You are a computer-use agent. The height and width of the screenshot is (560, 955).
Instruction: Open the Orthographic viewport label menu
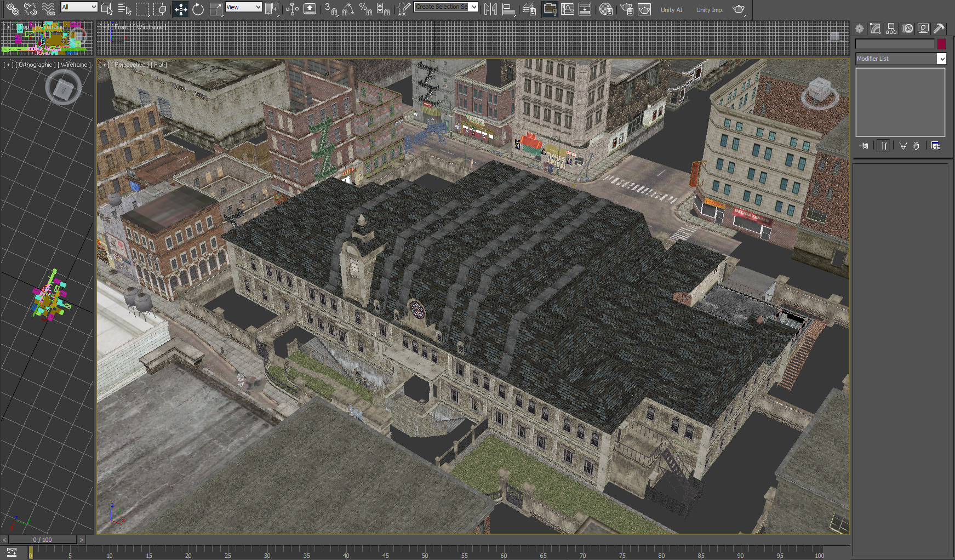coord(35,65)
